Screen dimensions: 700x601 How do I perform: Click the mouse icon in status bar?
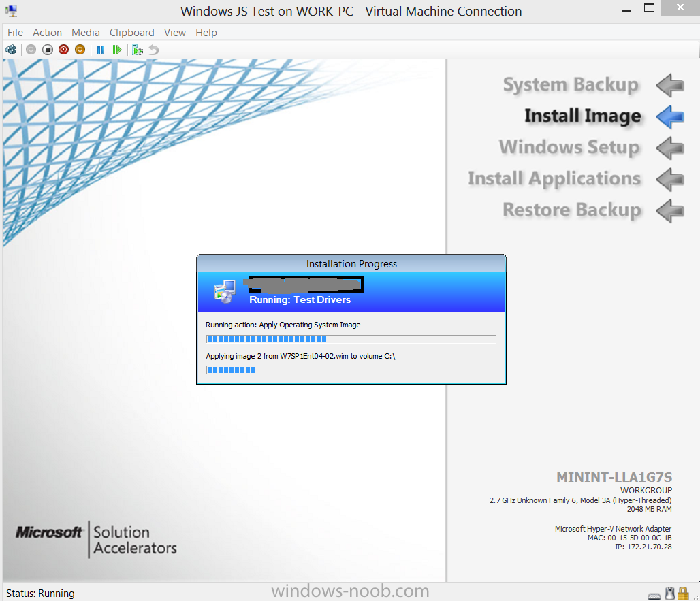(669, 594)
